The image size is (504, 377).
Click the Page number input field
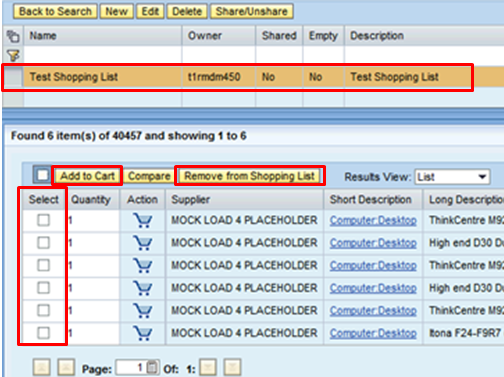(x=131, y=368)
